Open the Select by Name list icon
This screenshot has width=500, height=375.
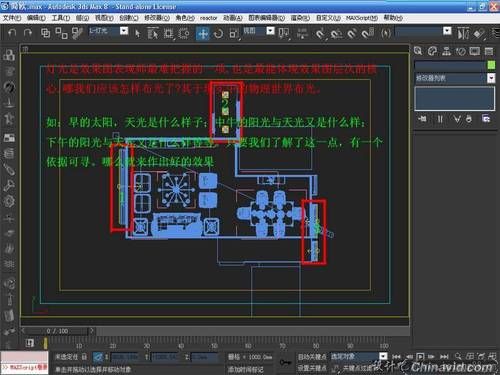pyautogui.click(x=153, y=33)
